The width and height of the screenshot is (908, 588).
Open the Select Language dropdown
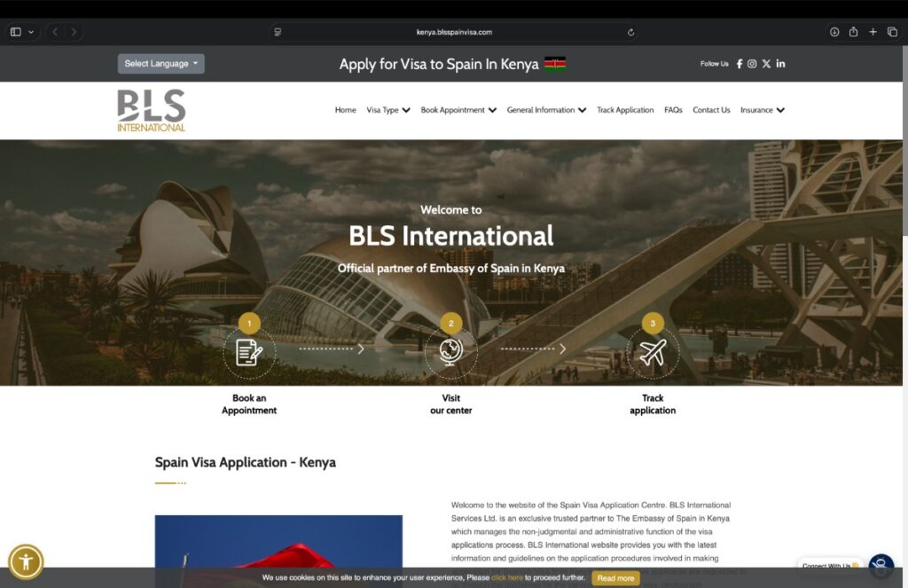pos(161,64)
